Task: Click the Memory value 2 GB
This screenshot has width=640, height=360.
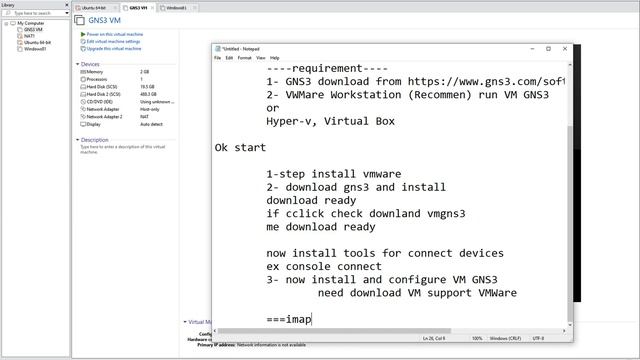Action: [144, 72]
